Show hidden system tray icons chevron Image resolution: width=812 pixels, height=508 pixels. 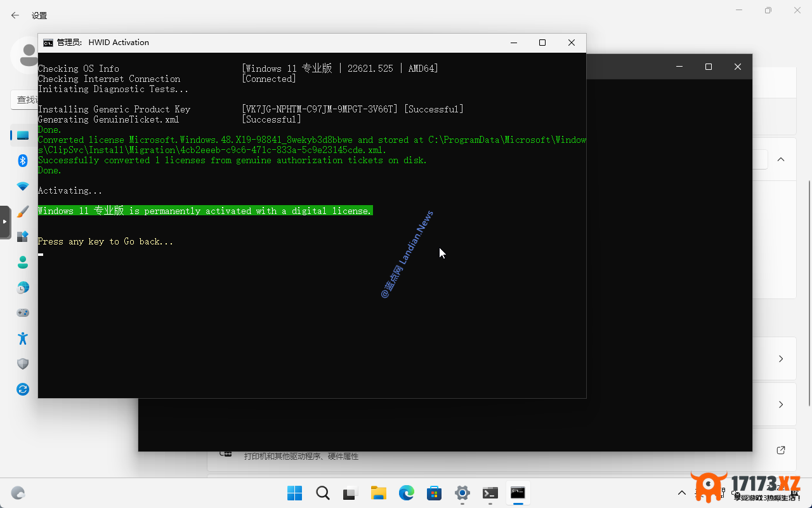(x=682, y=493)
